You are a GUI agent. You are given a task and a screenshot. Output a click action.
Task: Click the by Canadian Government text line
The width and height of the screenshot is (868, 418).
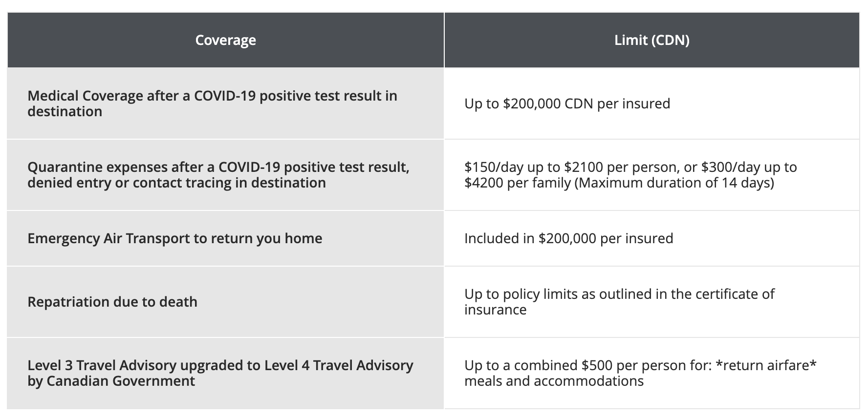point(111,381)
